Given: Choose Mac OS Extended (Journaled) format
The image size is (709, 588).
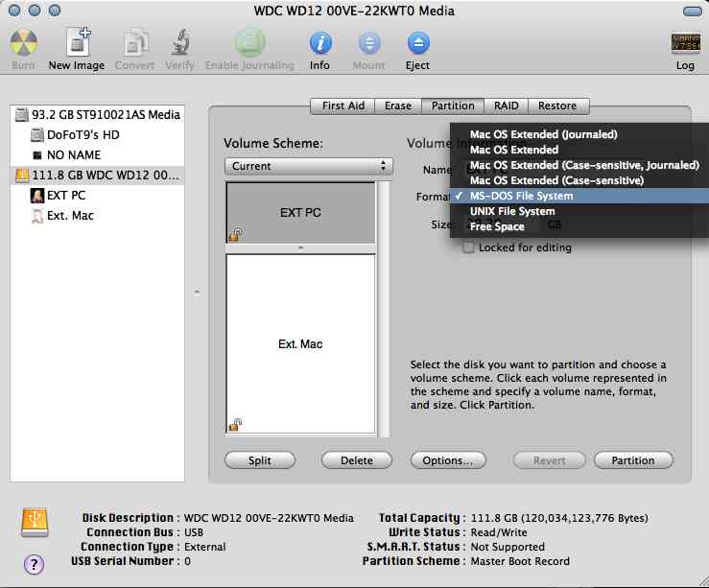Looking at the screenshot, I should point(579,134).
